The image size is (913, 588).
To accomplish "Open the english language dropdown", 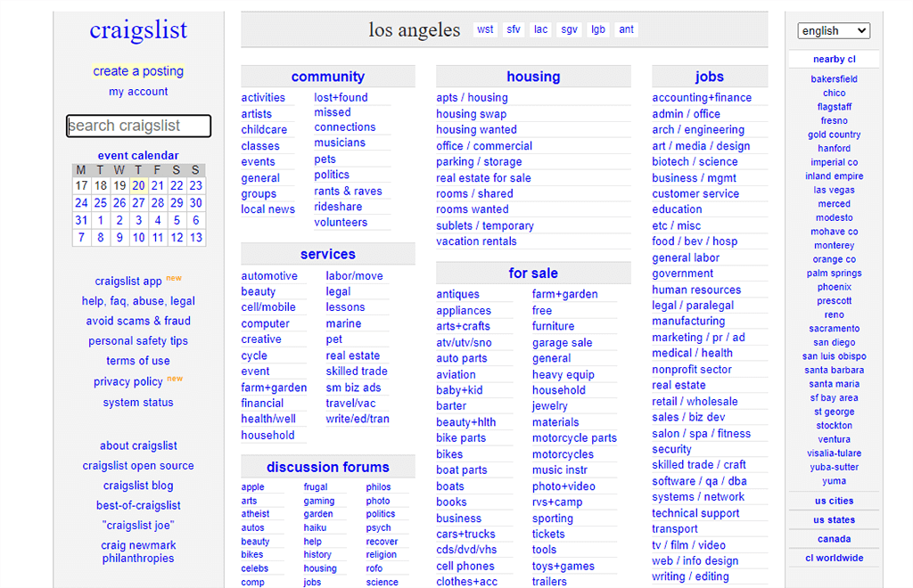I will point(834,31).
